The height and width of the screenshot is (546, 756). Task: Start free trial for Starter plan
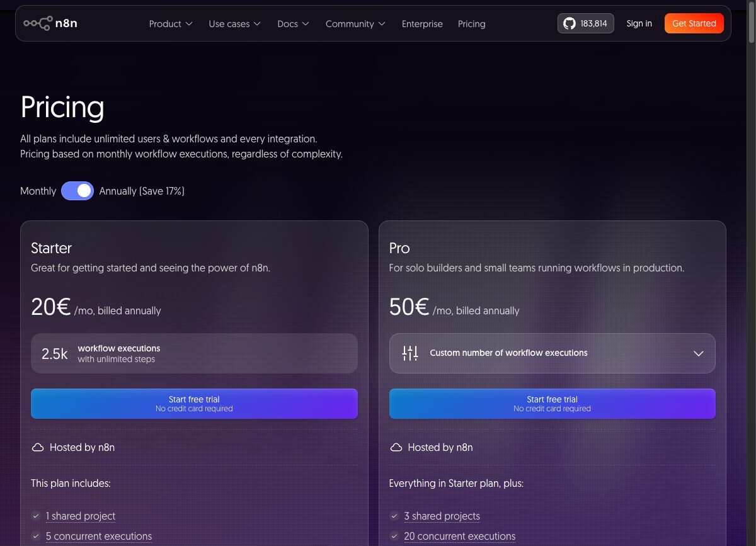pyautogui.click(x=194, y=404)
